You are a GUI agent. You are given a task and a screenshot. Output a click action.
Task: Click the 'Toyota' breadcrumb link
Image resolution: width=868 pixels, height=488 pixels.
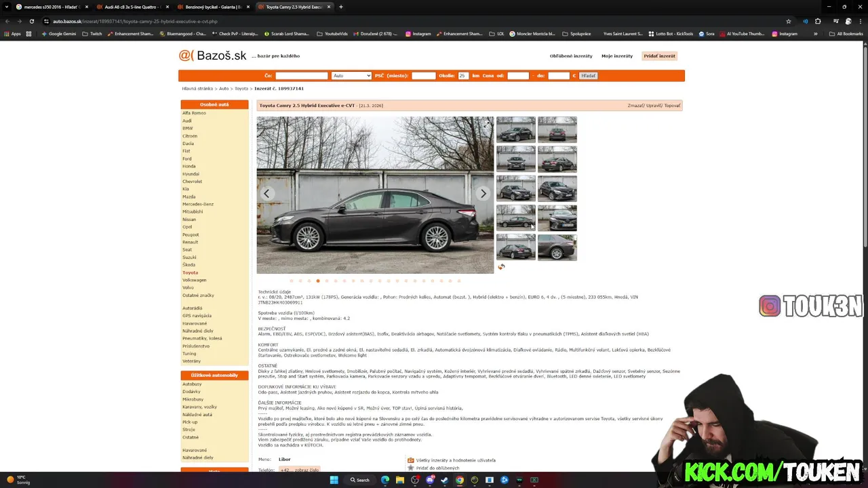pyautogui.click(x=241, y=89)
